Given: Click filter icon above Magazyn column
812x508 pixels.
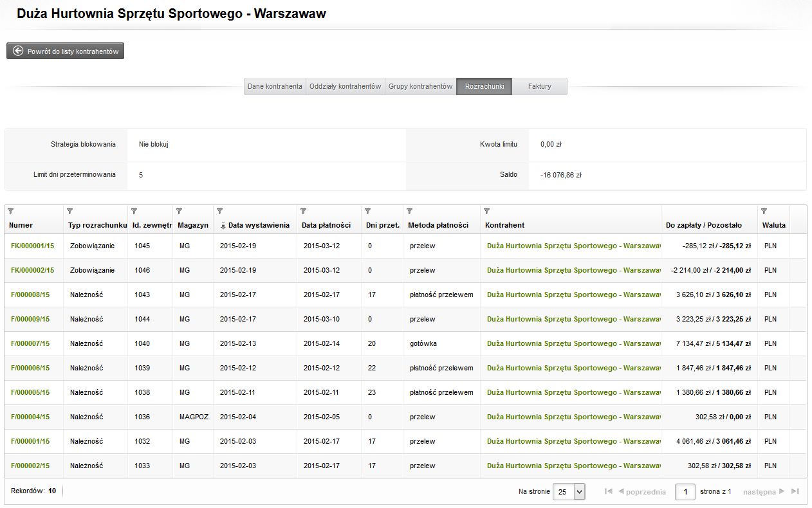Looking at the screenshot, I should tap(179, 211).
